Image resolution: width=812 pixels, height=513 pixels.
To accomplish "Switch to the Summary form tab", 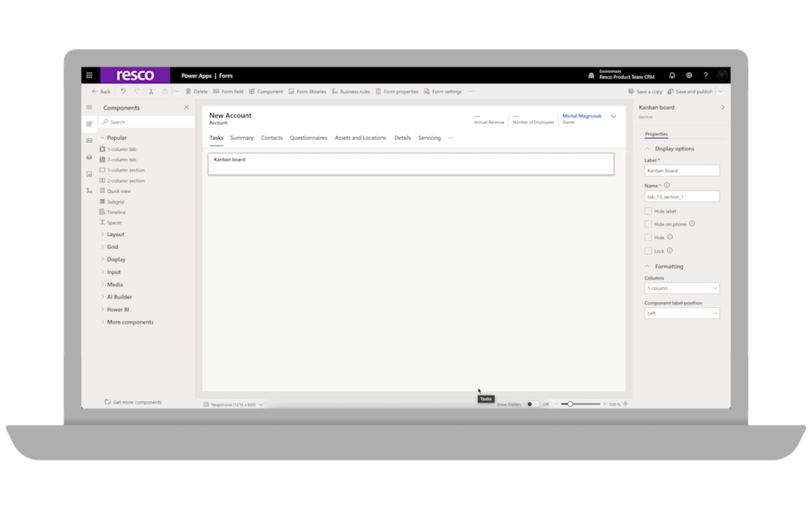I will [x=242, y=138].
